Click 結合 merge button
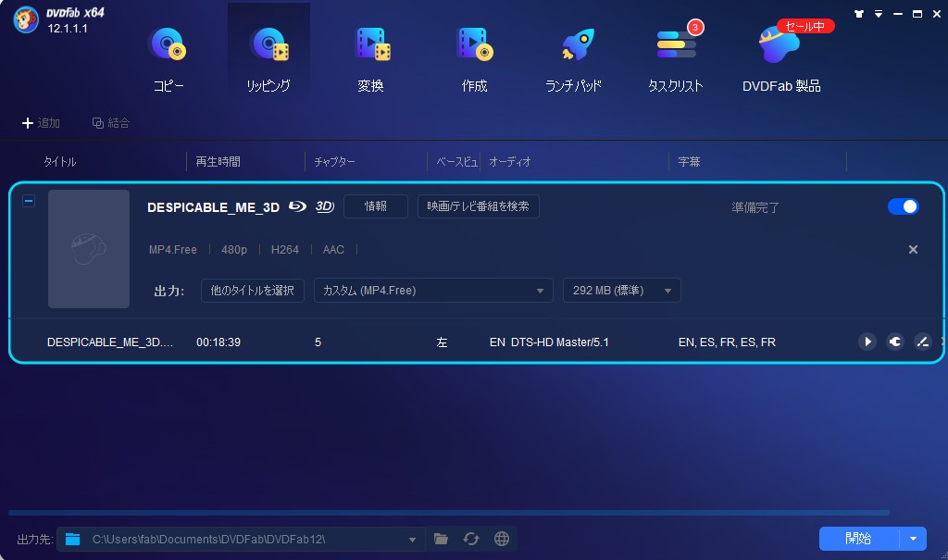The image size is (948, 560). click(x=111, y=123)
